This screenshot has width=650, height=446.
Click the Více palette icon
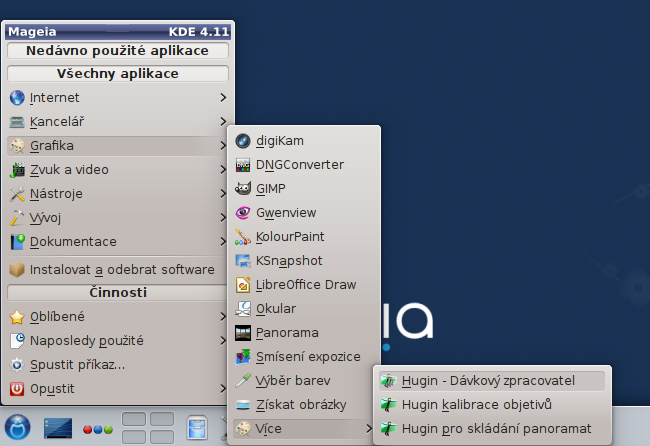click(243, 429)
